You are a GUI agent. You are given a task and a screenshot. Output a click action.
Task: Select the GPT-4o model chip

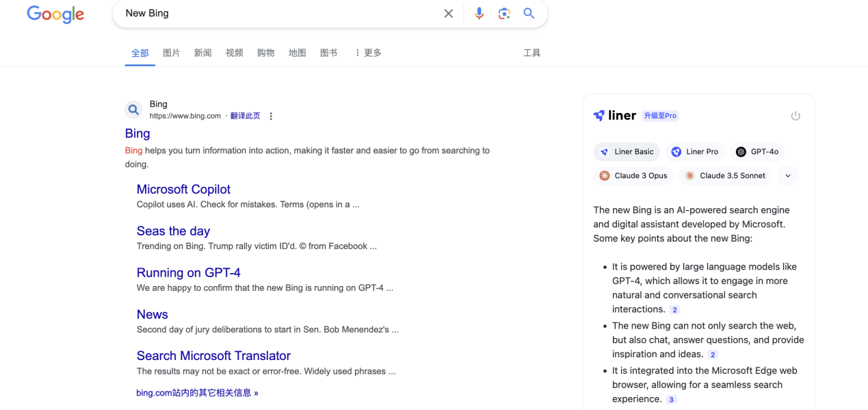point(757,152)
